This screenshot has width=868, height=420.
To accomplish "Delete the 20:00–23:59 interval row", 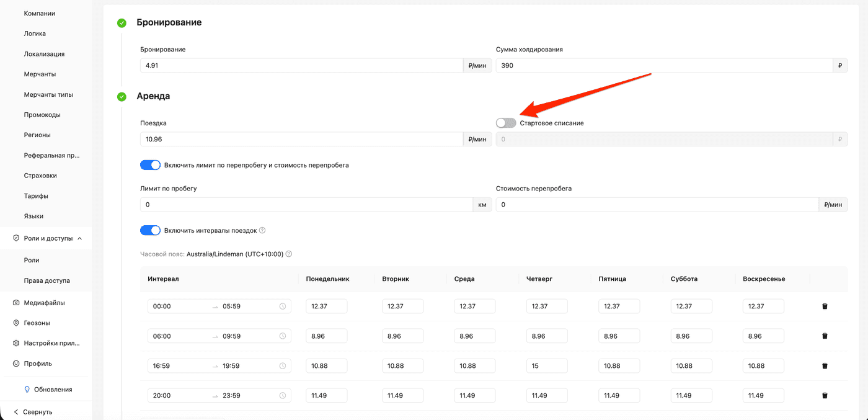I will coord(825,396).
